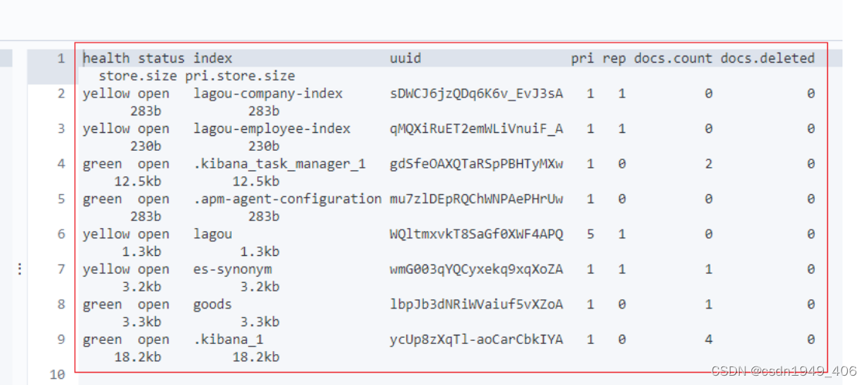868x385 pixels.
Task: Click the uuid lbpJb3dNRiWVaiuf5vXZoA
Action: pos(476,304)
